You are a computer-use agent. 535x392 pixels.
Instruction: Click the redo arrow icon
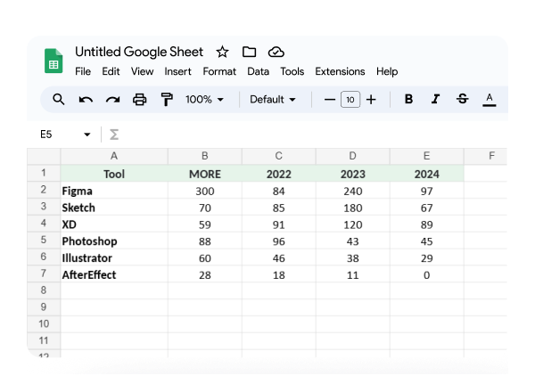[x=112, y=100]
